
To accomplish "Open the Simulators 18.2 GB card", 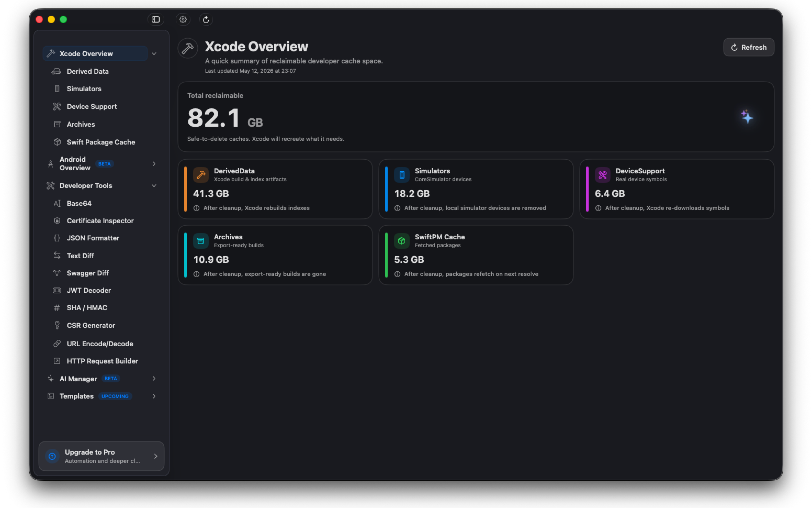I will point(476,189).
